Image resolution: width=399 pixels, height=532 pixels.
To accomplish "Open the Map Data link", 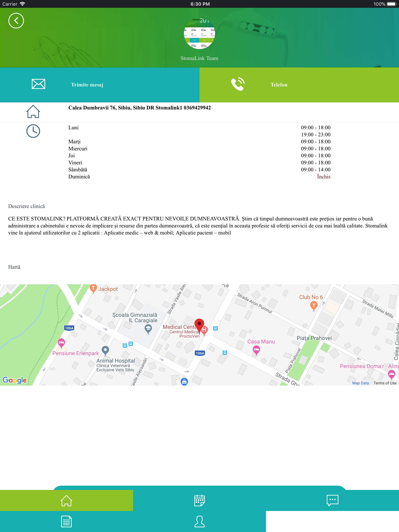I will coord(360,383).
